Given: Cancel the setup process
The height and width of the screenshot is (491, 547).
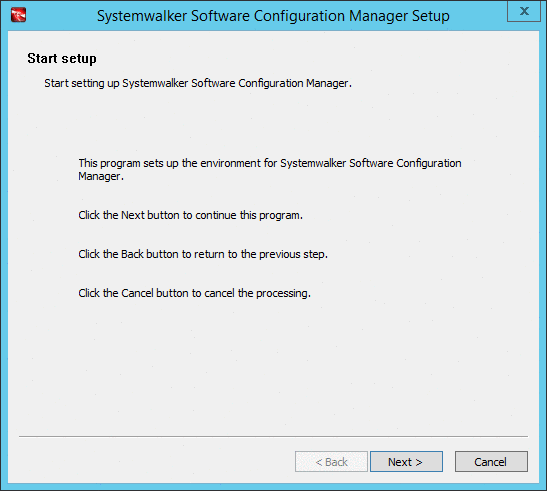Looking at the screenshot, I should click(491, 462).
